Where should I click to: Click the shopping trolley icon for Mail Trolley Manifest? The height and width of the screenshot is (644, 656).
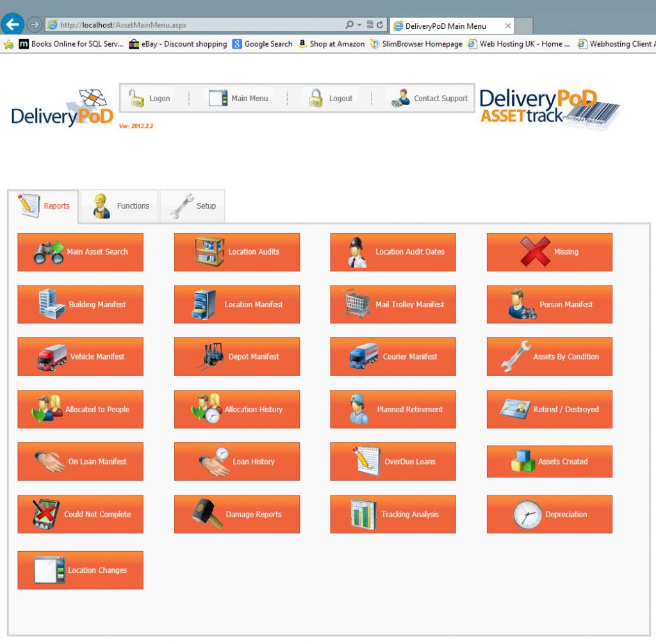(357, 304)
